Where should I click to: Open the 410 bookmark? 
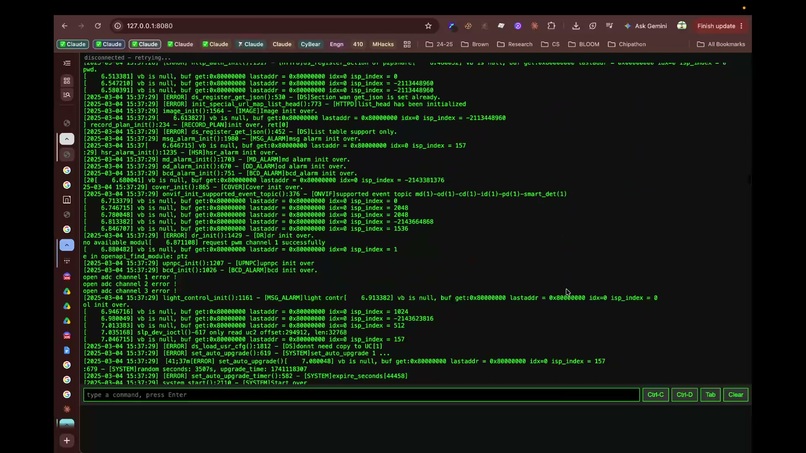tap(358, 44)
